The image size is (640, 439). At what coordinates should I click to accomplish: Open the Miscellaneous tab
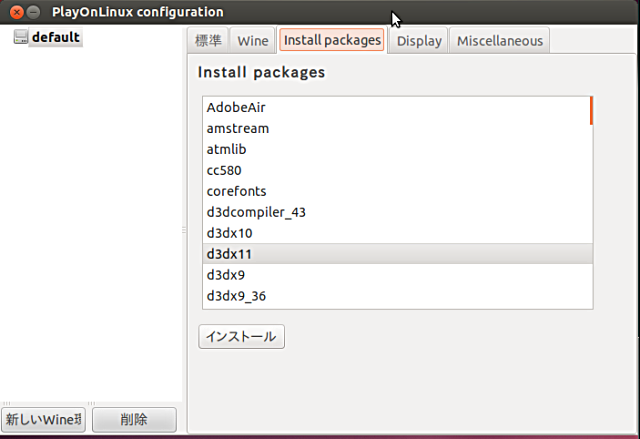tap(500, 40)
